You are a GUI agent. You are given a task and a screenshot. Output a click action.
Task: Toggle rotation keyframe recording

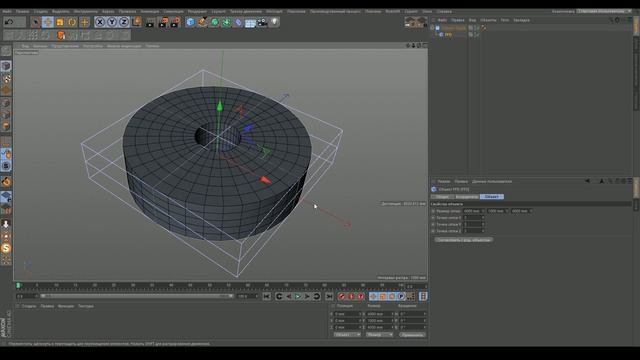pyautogui.click(x=392, y=296)
